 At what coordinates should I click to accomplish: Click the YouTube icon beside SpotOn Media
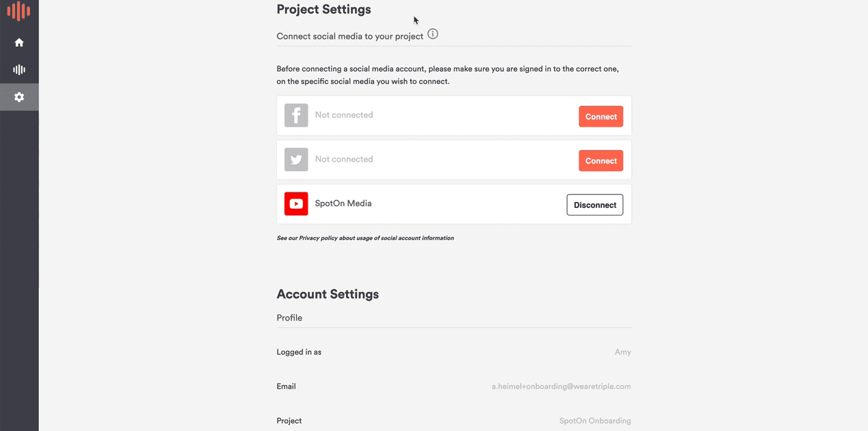(296, 203)
